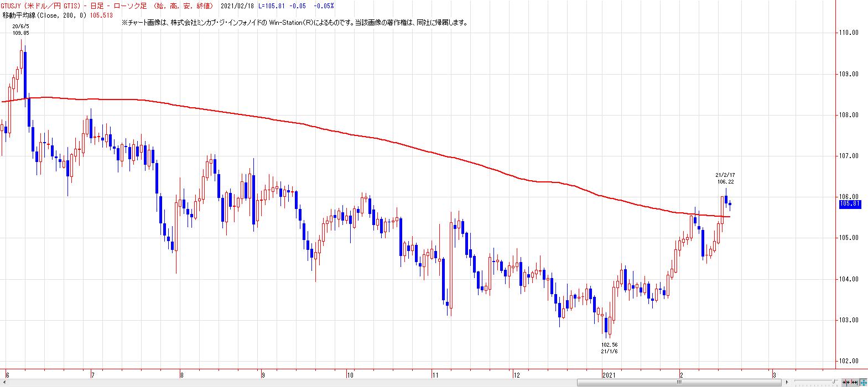Image resolution: width=868 pixels, height=387 pixels.
Task: Click the 21/2/17 106.22 high label
Action: [x=725, y=178]
